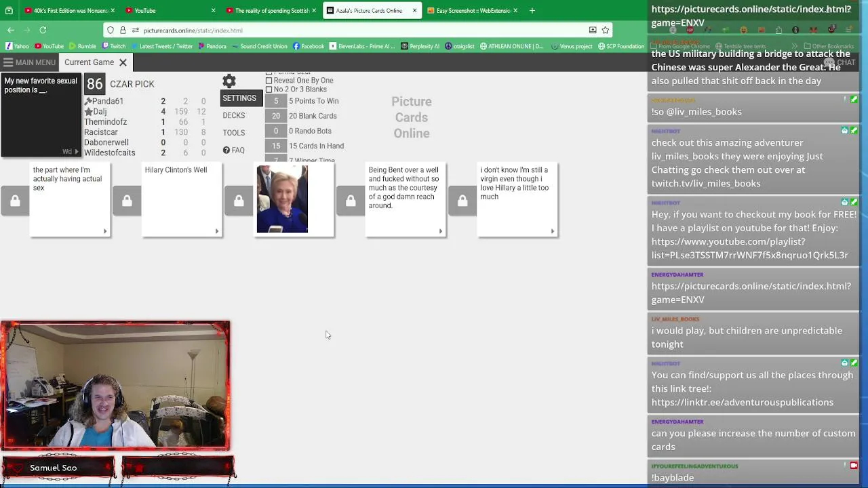Pick the Hillary Clinton photo card
Viewport: 868px width, 488px height.
294,200
